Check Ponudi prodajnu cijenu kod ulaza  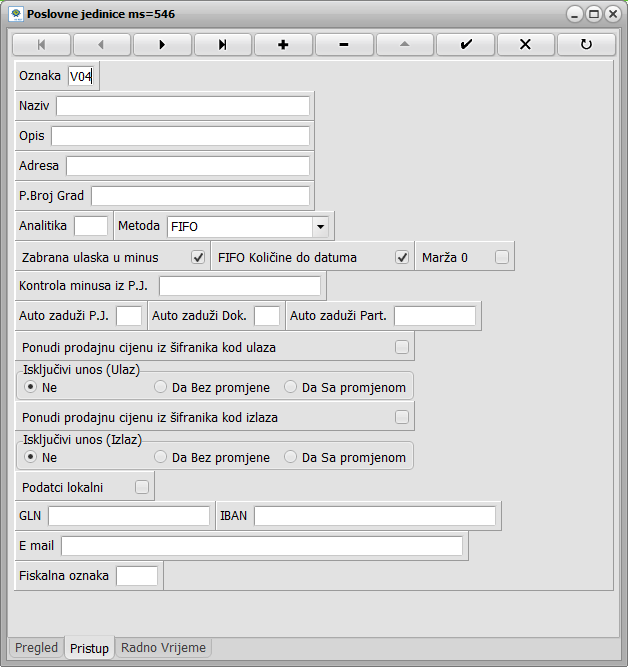click(402, 347)
